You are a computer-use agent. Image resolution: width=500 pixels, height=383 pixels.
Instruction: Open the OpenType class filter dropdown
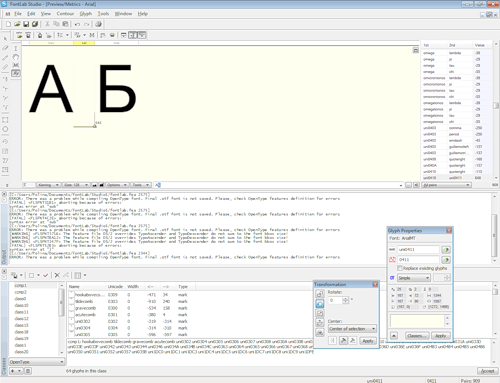click(x=36, y=362)
